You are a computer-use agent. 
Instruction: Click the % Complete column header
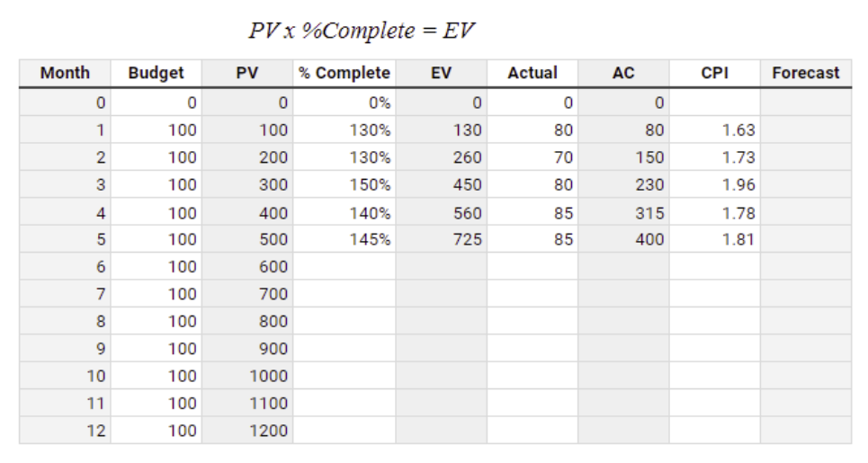345,73
